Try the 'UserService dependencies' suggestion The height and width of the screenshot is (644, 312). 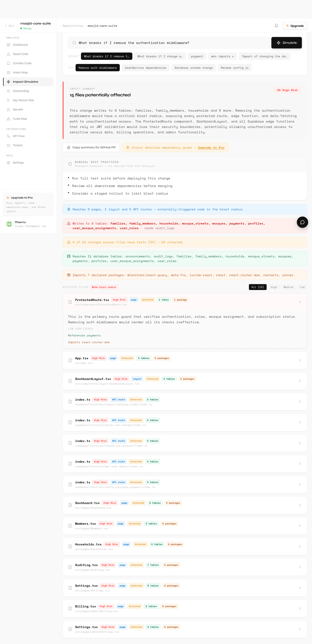coord(146,68)
